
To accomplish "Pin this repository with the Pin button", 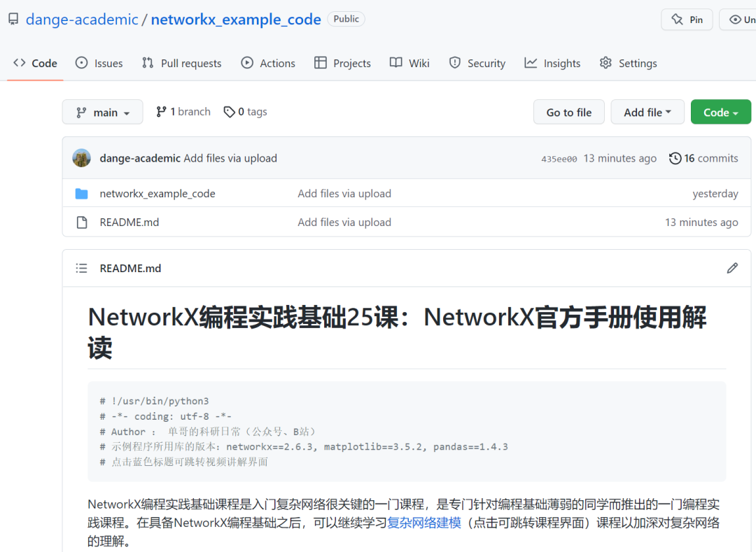I will pos(687,20).
